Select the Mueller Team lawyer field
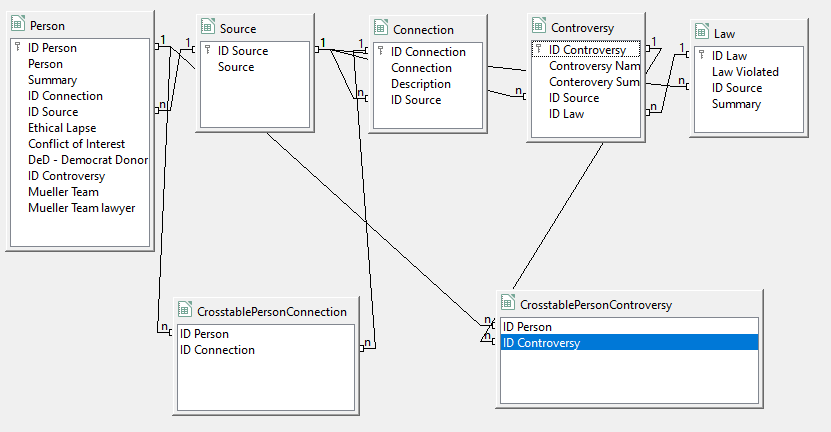The width and height of the screenshot is (831, 432). click(x=80, y=208)
